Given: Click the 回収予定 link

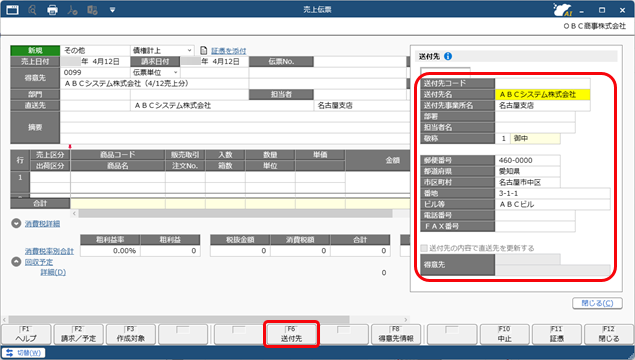Looking at the screenshot, I should click(x=38, y=262).
